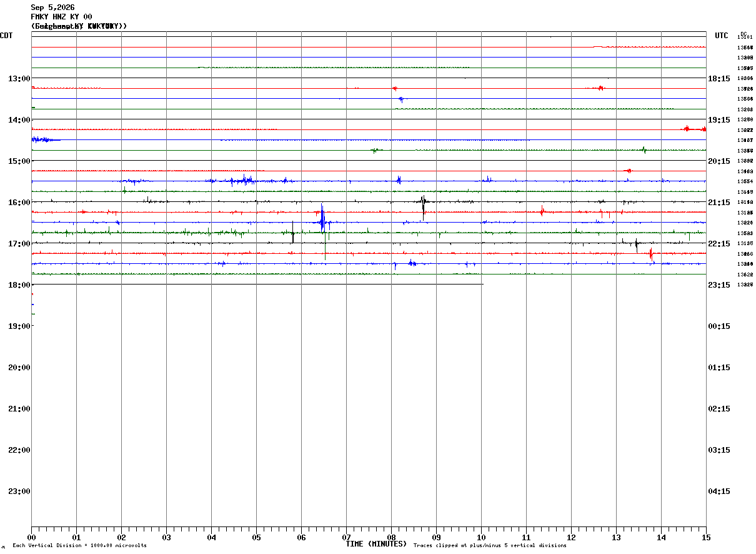Screen dimensions: 756x554
Task: Click the 05 minute tick label
Action: pos(256,537)
